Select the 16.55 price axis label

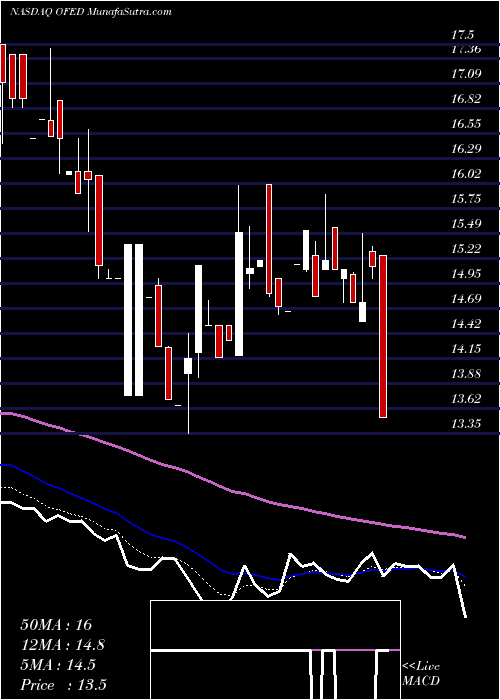click(x=467, y=123)
